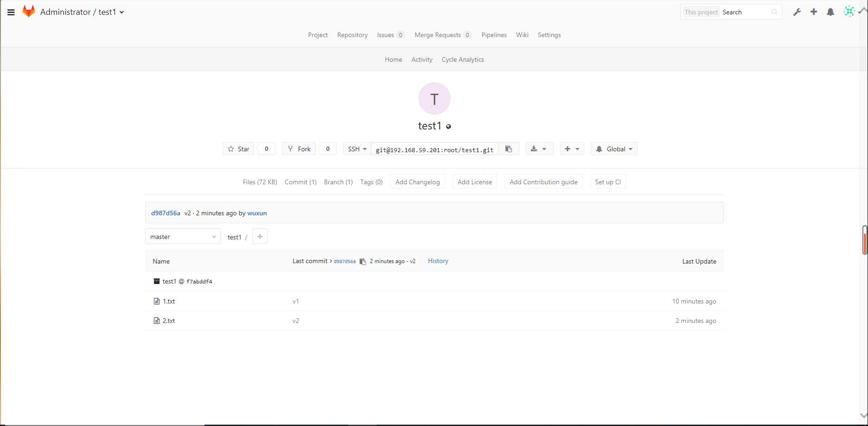Open the Merge Requests tab
The image size is (868, 426).
pos(443,35)
